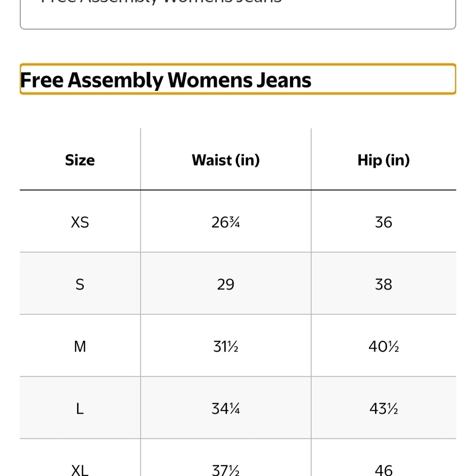Select the Size column header
The height and width of the screenshot is (476, 476).
pyautogui.click(x=80, y=160)
